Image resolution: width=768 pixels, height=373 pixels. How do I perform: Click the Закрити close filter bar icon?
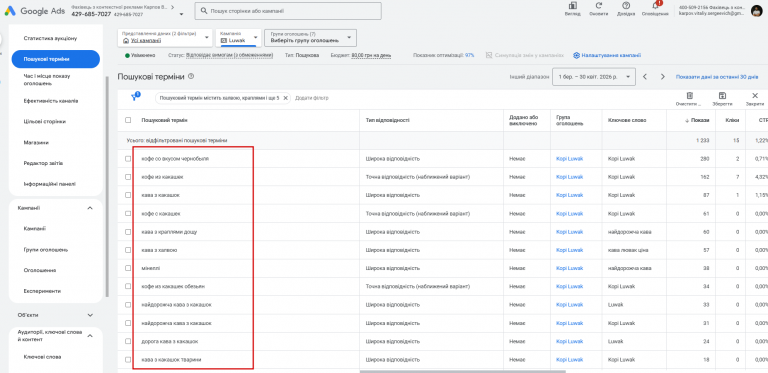(755, 95)
